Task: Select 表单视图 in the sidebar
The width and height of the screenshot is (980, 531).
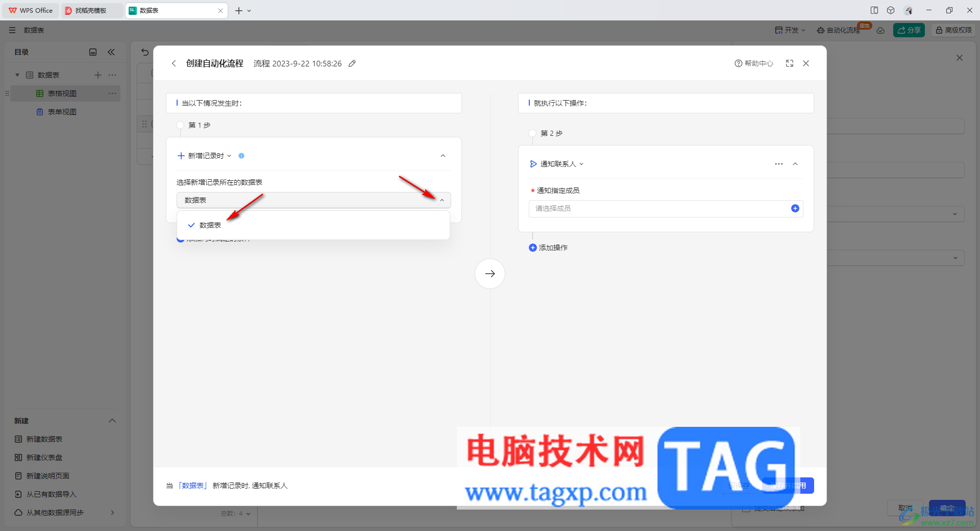Action: (65, 112)
